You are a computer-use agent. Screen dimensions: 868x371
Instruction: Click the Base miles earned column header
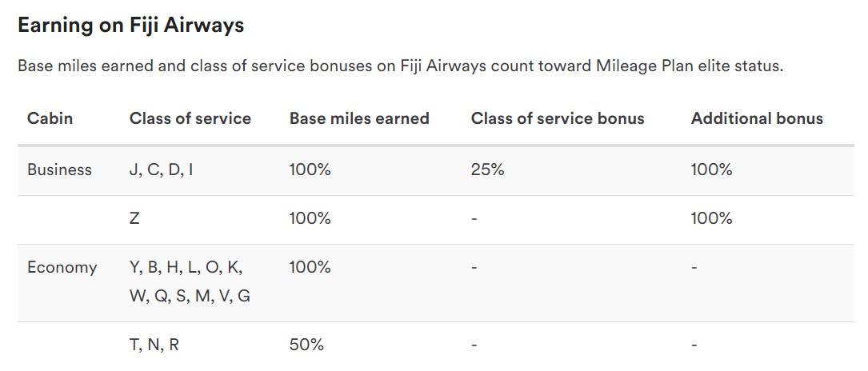point(359,118)
